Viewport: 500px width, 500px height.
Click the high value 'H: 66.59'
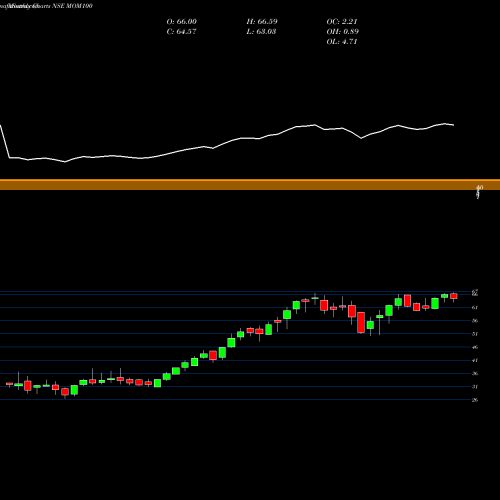point(262,22)
